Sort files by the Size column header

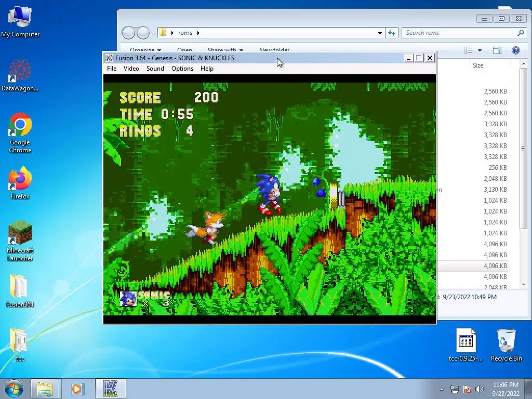point(478,65)
